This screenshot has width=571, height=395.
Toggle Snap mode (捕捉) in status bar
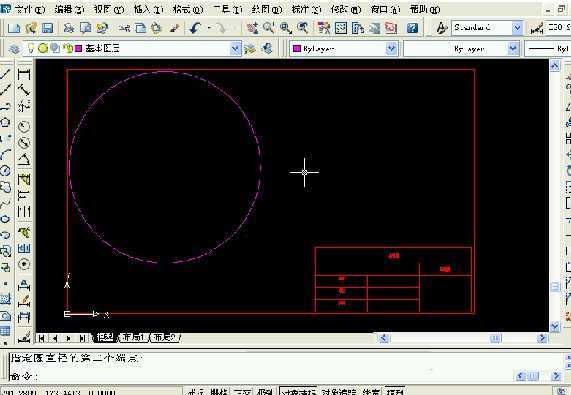click(x=195, y=392)
